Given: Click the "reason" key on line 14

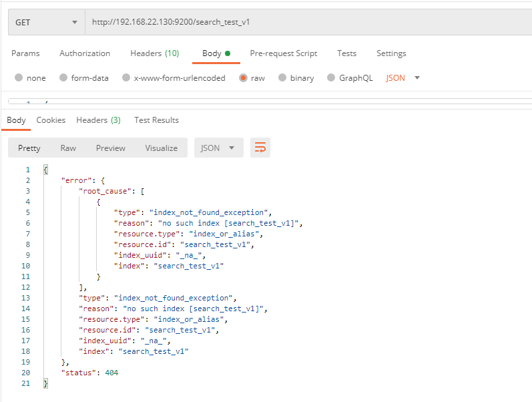Looking at the screenshot, I should click(x=96, y=309).
